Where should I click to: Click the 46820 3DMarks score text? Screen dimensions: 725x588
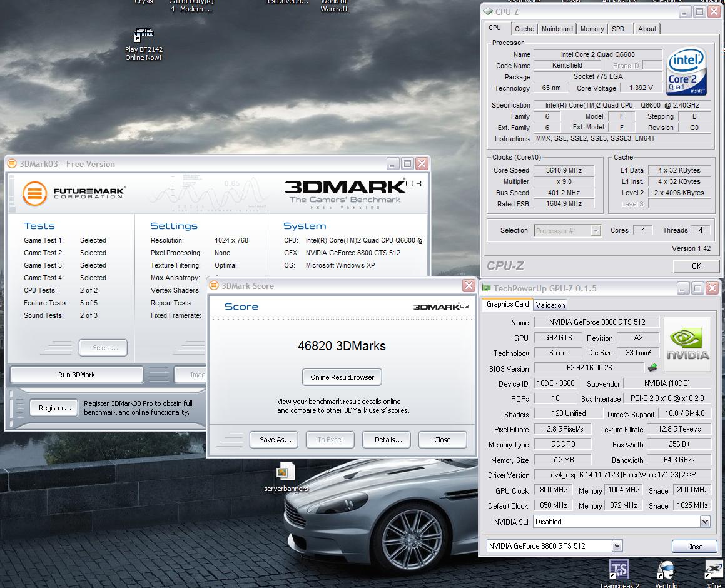[x=342, y=346]
